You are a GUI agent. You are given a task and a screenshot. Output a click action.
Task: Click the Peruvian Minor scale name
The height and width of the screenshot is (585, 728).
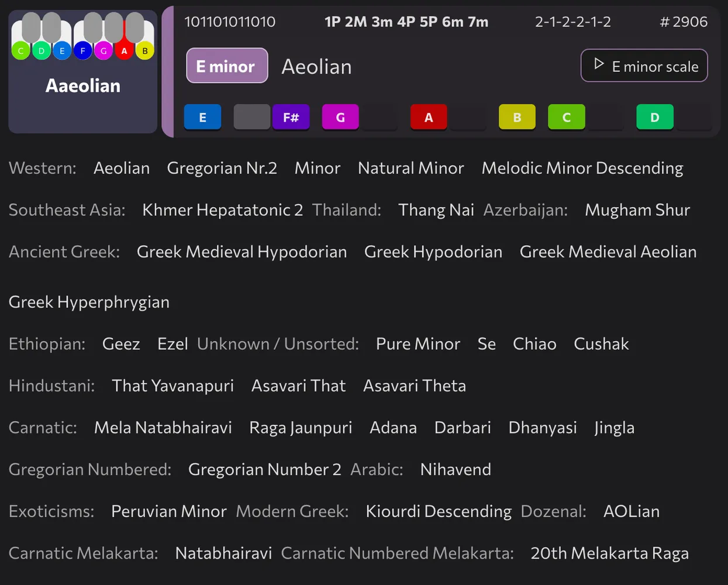click(168, 511)
